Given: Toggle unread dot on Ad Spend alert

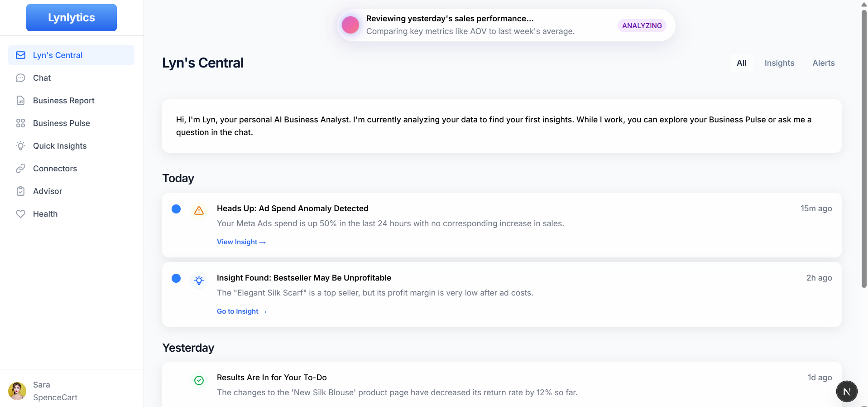Looking at the screenshot, I should pos(176,209).
